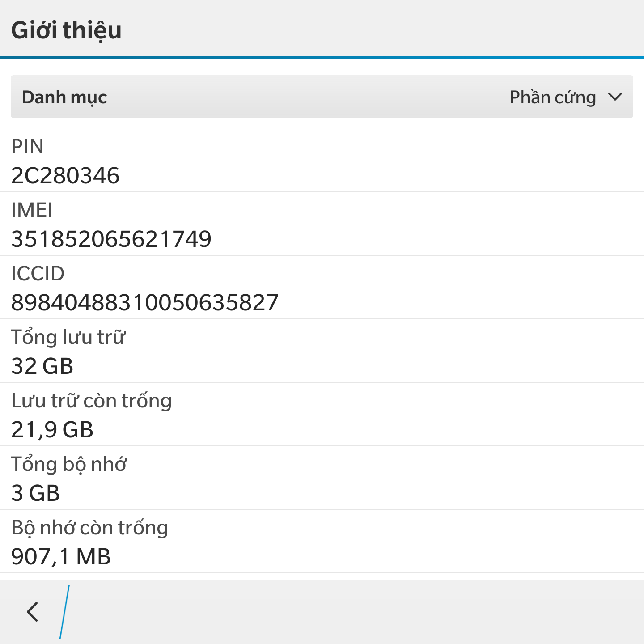The width and height of the screenshot is (644, 644).
Task: Select the ICCID number value
Action: (x=144, y=302)
